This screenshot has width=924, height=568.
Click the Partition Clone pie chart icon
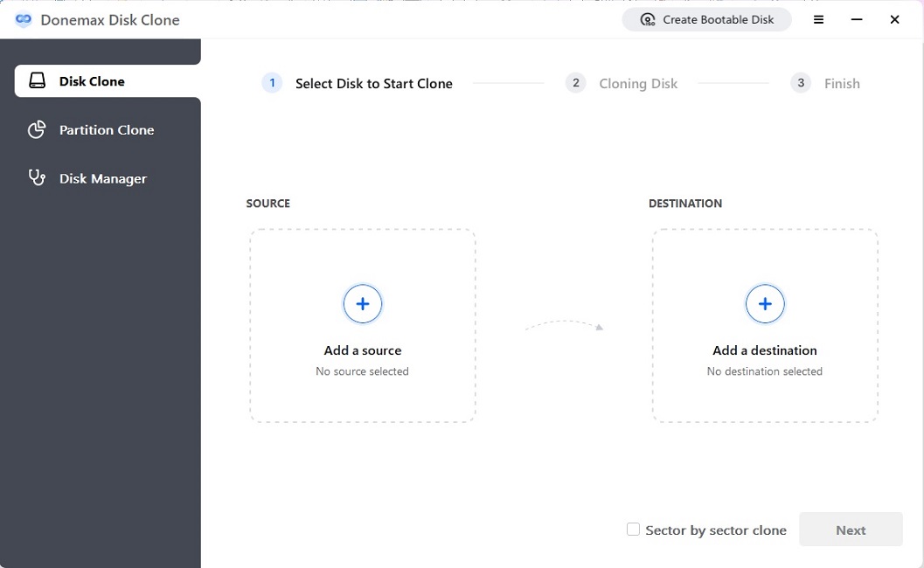tap(37, 130)
